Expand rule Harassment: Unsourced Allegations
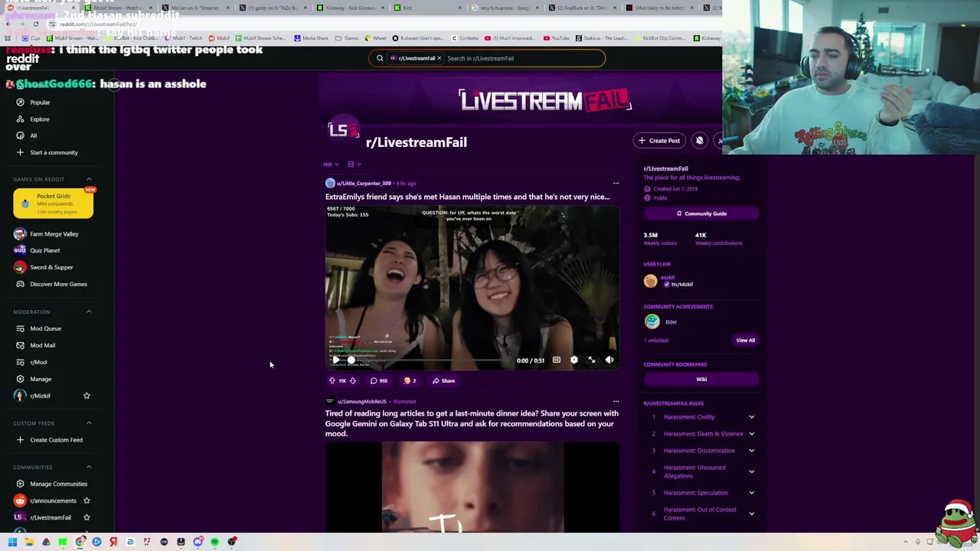The image size is (980, 551). point(751,471)
